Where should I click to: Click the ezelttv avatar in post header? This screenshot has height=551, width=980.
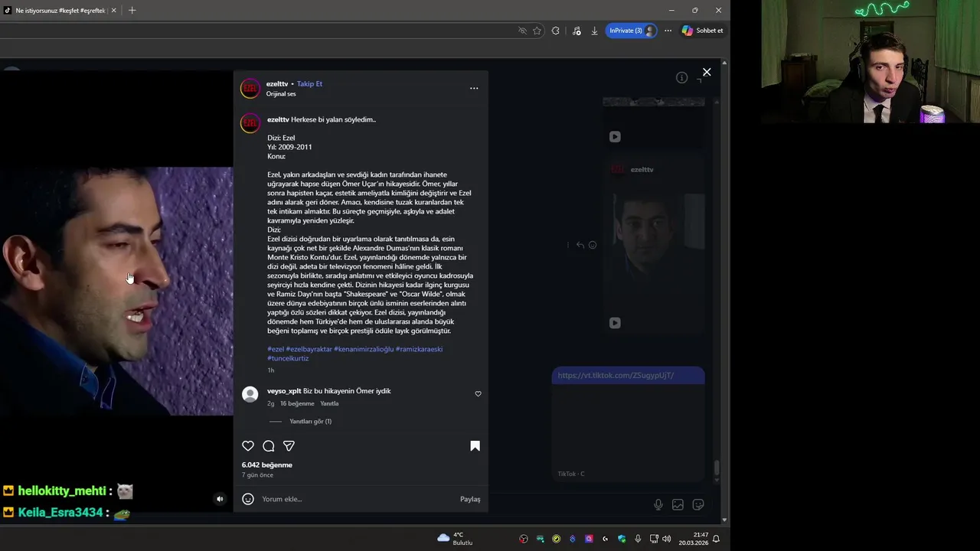pos(250,89)
